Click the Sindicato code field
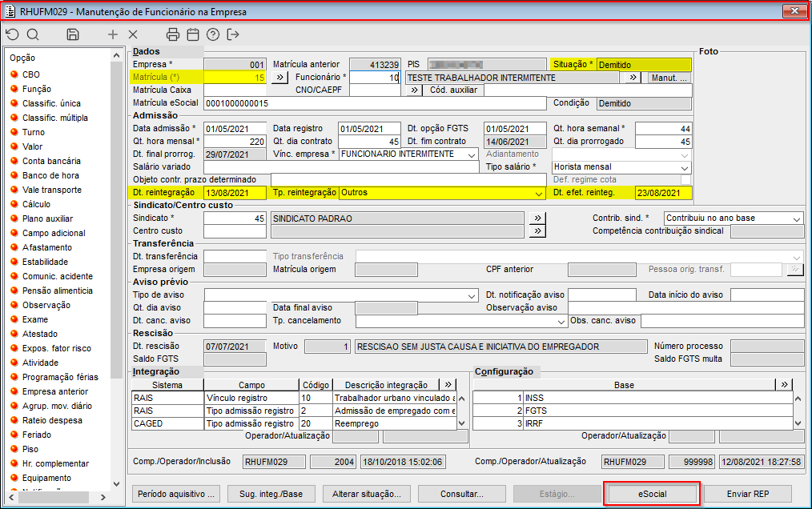Screen dimensions: 812x509 coord(235,218)
